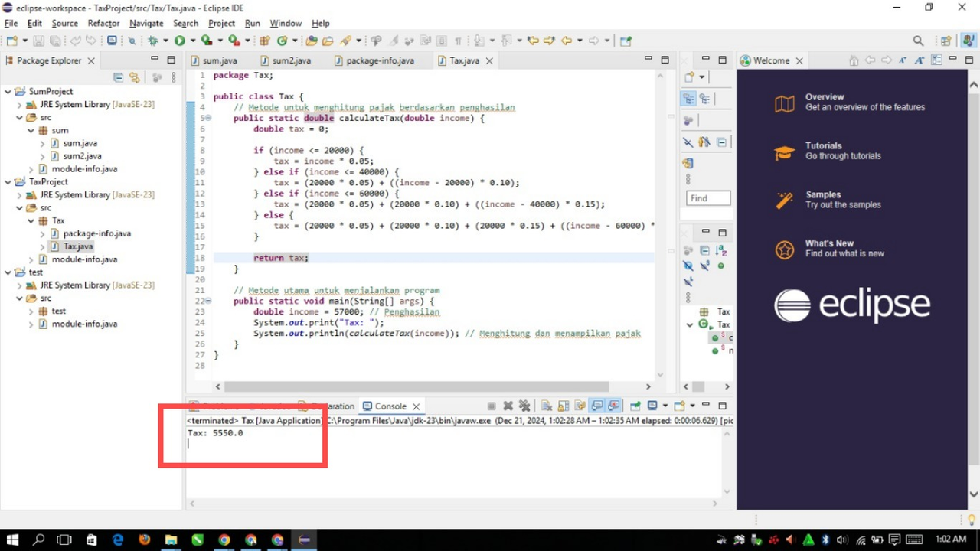Toggle Show Console on standard output change
This screenshot has height=551, width=980.
click(596, 406)
